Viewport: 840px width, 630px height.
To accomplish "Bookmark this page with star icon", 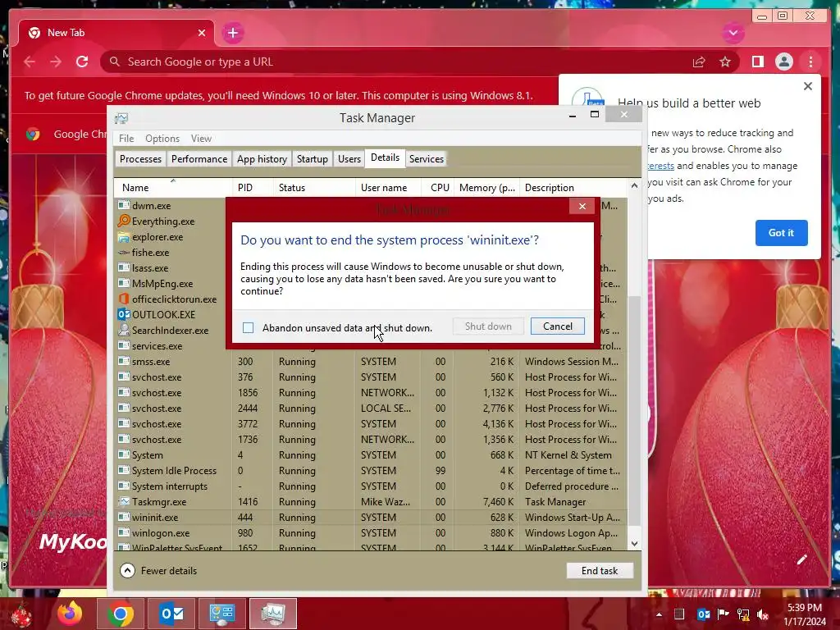I will coord(725,62).
